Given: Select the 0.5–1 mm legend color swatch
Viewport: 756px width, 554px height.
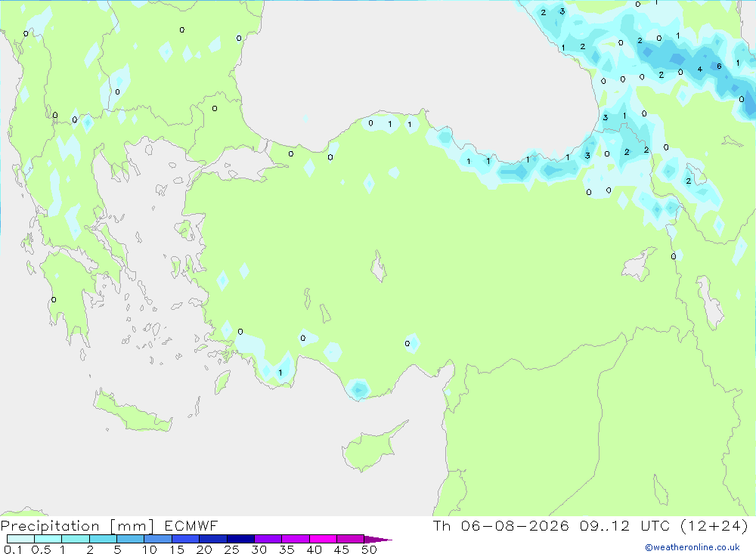Looking at the screenshot, I should (48, 539).
